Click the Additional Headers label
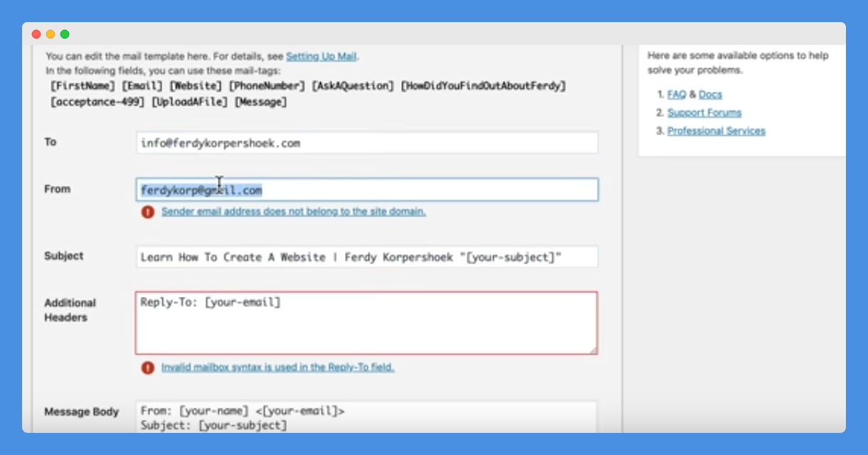This screenshot has height=455, width=868. pos(70,310)
